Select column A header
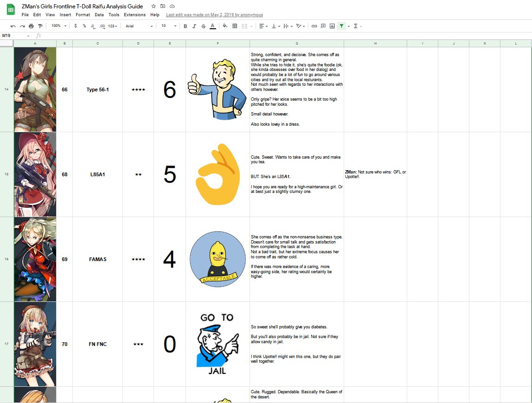The width and height of the screenshot is (532, 403). (x=35, y=44)
